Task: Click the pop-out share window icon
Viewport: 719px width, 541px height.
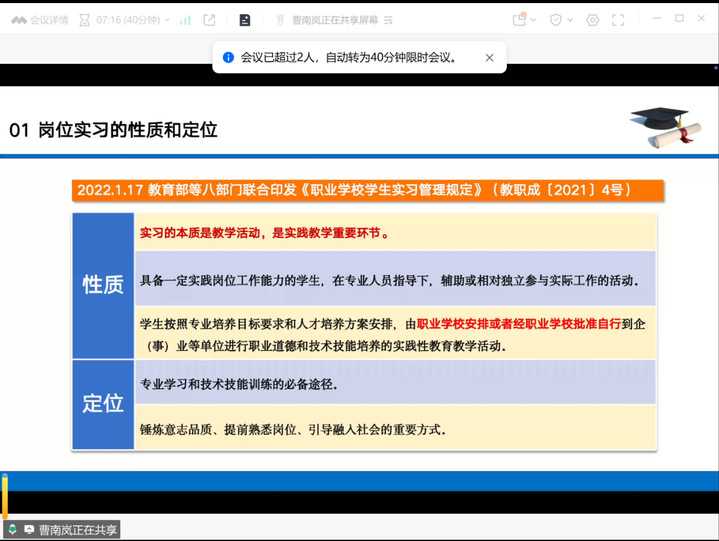Action: click(x=209, y=19)
